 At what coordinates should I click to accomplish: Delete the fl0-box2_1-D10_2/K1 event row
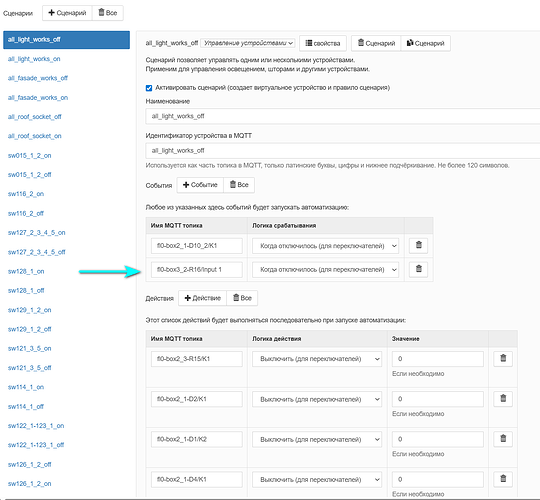pos(418,246)
